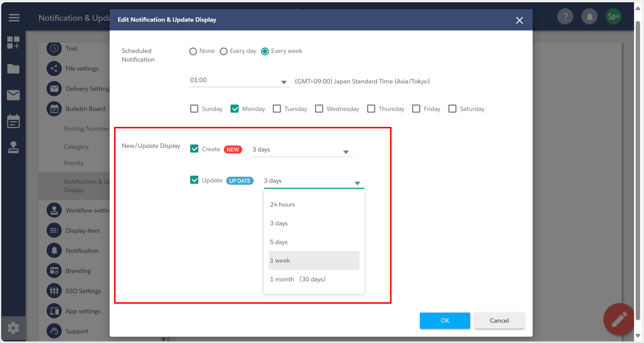Select the Every week radio button

coord(265,51)
